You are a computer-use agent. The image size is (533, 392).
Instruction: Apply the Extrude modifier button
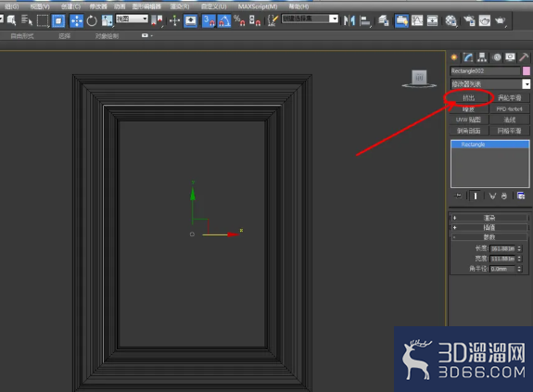click(469, 98)
